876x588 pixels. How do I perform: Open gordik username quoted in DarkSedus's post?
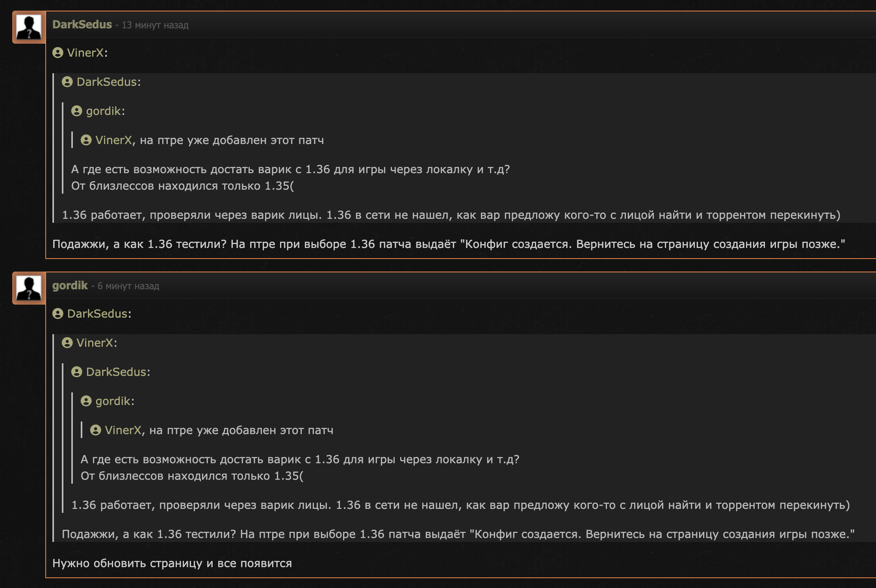[x=103, y=111]
